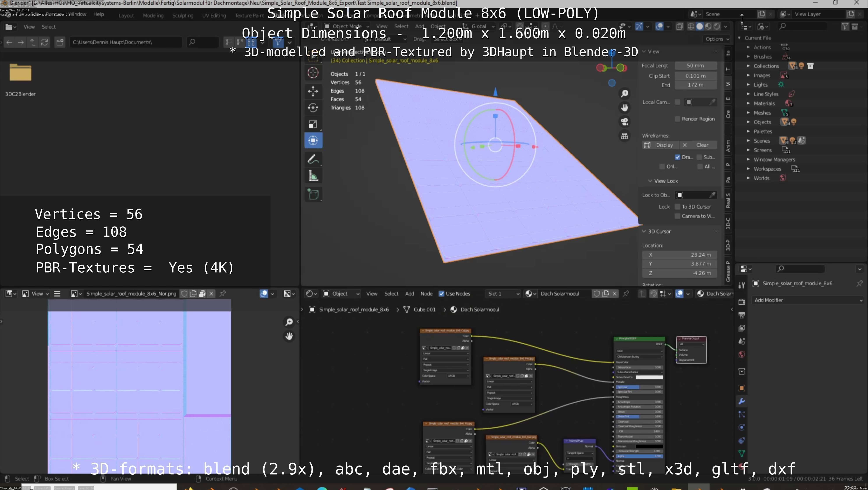Open the UV Editing workspace tab

(x=214, y=16)
